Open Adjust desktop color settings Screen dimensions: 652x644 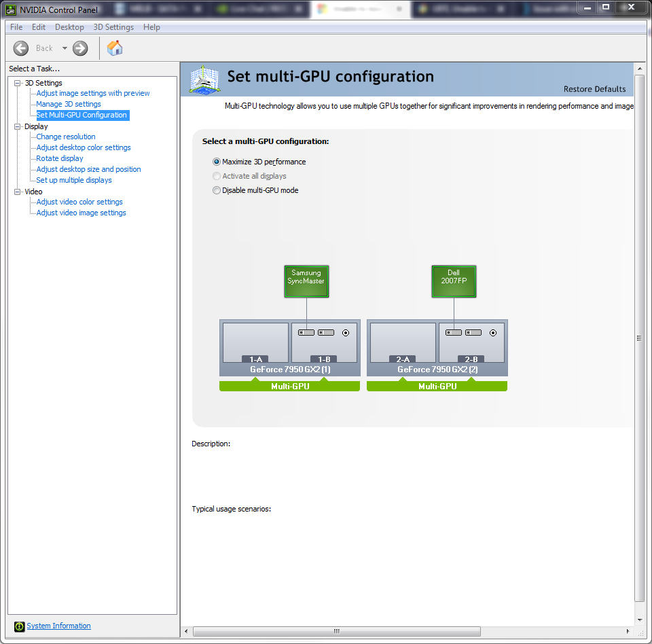(84, 147)
